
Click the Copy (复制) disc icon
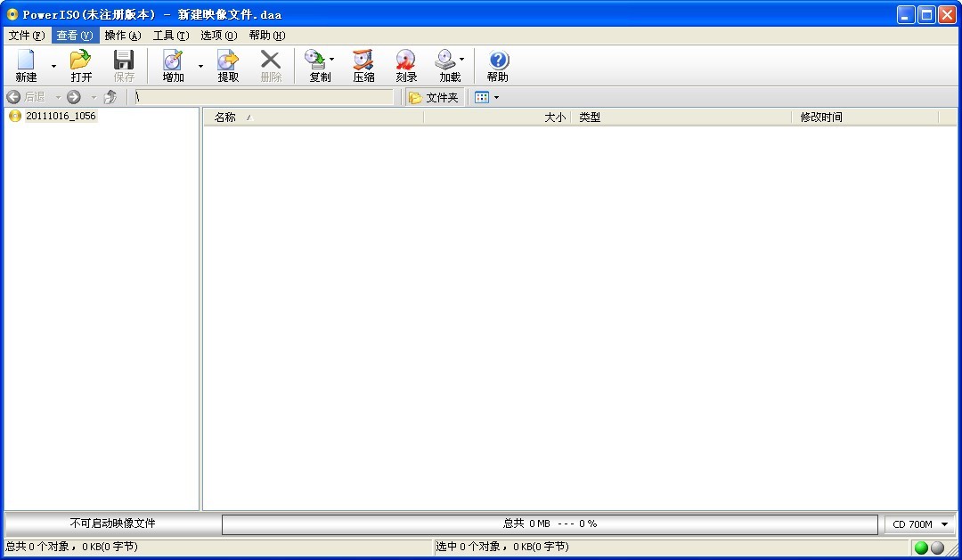pyautogui.click(x=316, y=66)
